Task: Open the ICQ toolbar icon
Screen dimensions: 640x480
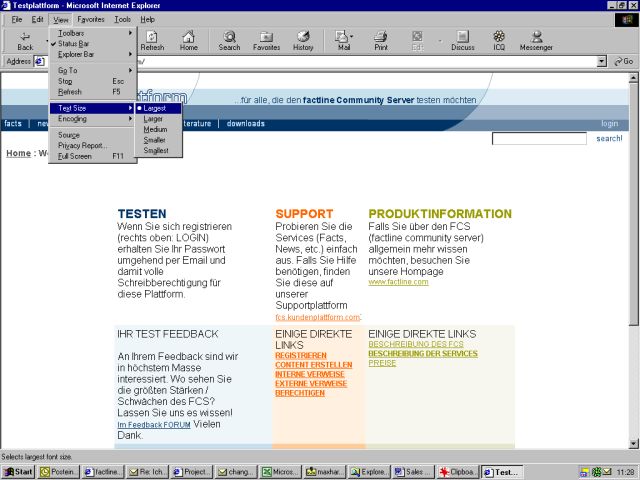Action: [498, 40]
